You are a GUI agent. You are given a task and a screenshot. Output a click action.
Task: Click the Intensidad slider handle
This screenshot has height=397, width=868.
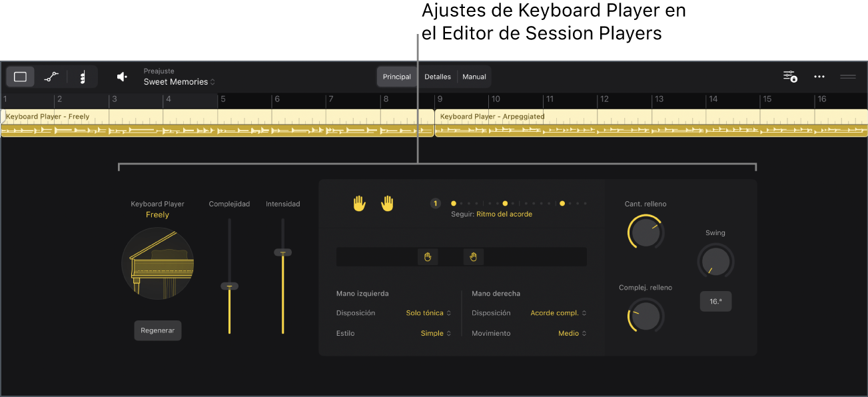point(282,252)
